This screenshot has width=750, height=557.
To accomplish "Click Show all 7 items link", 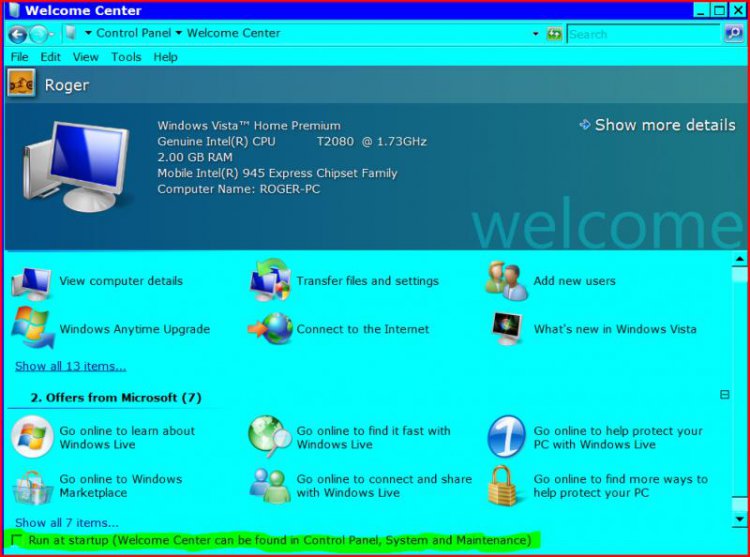I will pos(66,523).
